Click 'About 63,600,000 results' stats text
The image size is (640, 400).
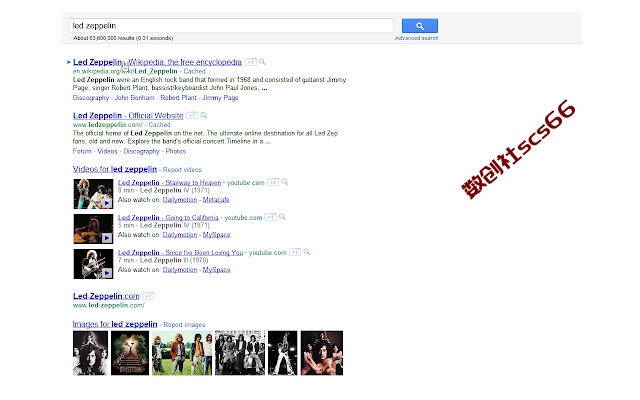pos(123,38)
